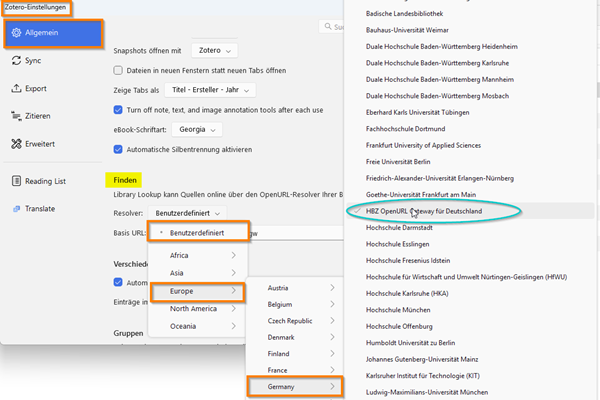Toggle Turn off annotation tools checkbox

pos(118,110)
